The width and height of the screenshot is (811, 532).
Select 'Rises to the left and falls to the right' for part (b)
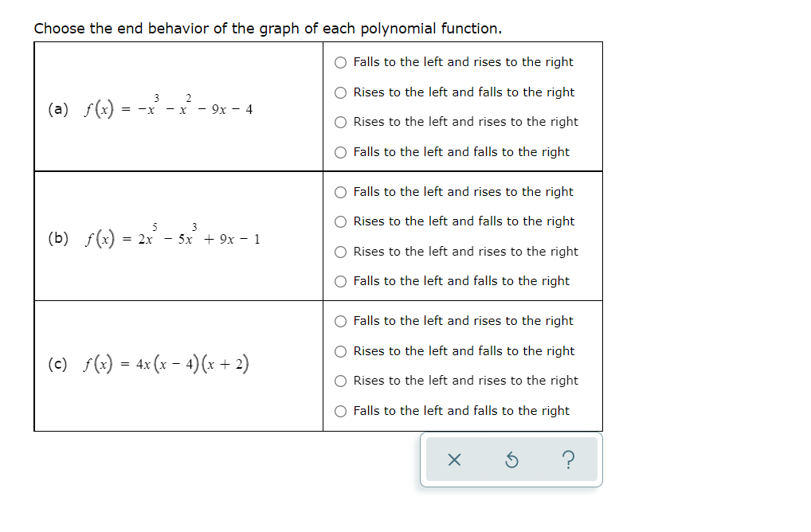(x=340, y=221)
